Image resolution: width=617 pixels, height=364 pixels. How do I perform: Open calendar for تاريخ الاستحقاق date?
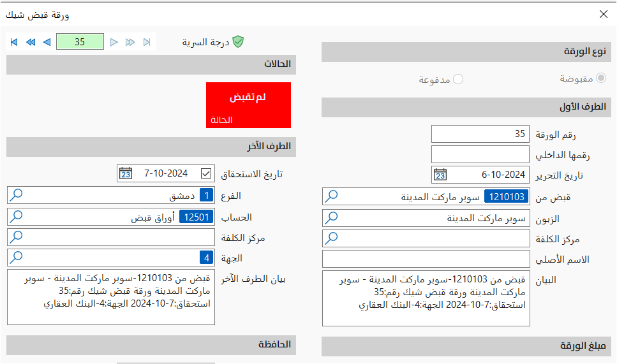(126, 173)
